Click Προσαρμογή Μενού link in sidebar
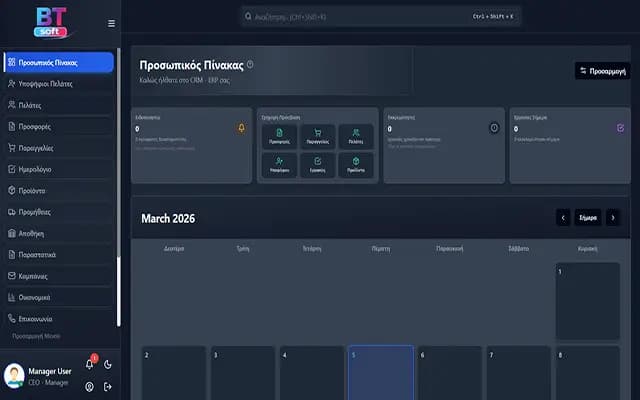This screenshot has height=400, width=640. click(x=36, y=336)
